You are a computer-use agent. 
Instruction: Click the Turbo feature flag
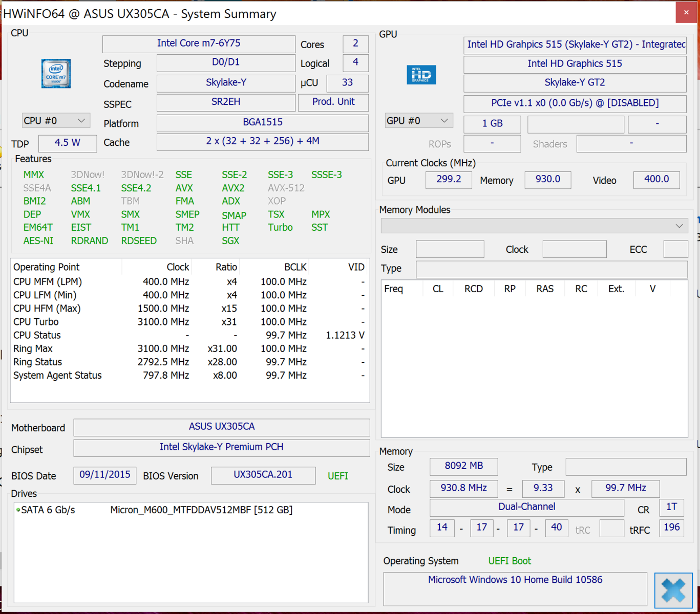coord(280,228)
